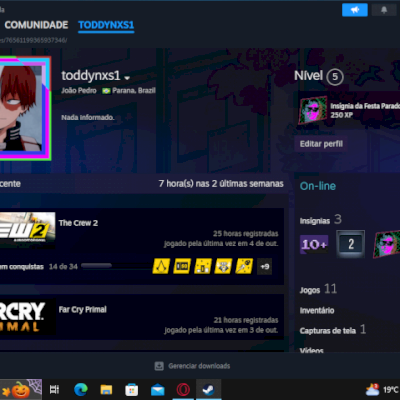Viewport: 400px width, 400px height.
Task: Open the TODDYNXS1 profile tab
Action: pos(106,25)
